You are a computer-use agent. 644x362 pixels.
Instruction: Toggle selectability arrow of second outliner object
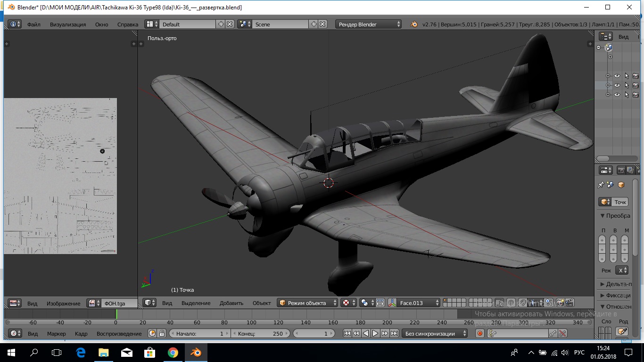(x=627, y=85)
